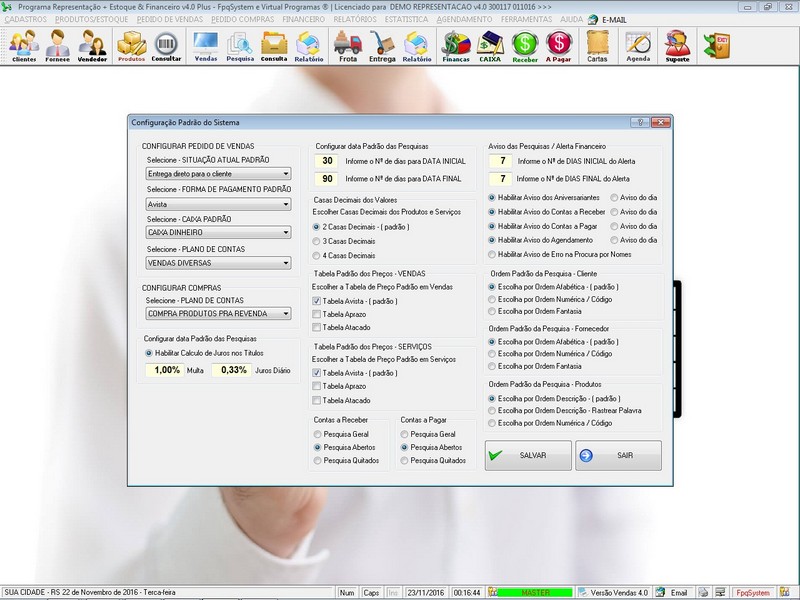The height and width of the screenshot is (600, 800).
Task: Click the Frota truck icon
Action: (347, 45)
